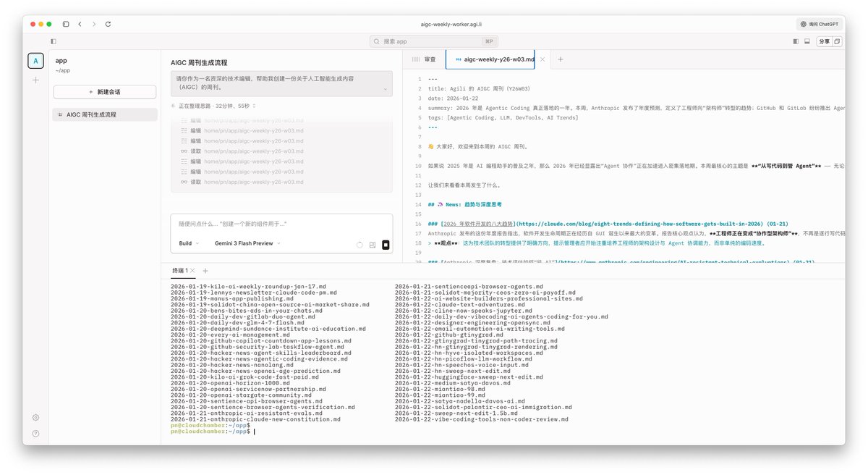The image size is (868, 475).
Task: Click the 询问 ChatGPT button
Action: (x=820, y=24)
